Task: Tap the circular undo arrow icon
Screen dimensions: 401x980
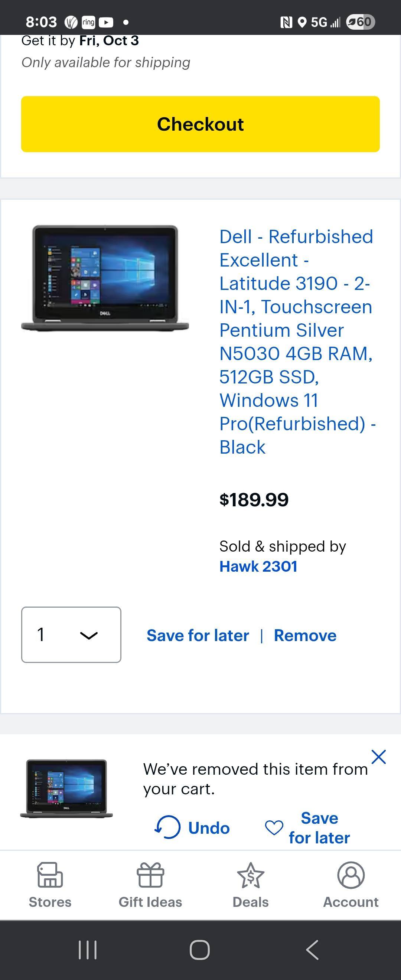Action: coord(167,827)
